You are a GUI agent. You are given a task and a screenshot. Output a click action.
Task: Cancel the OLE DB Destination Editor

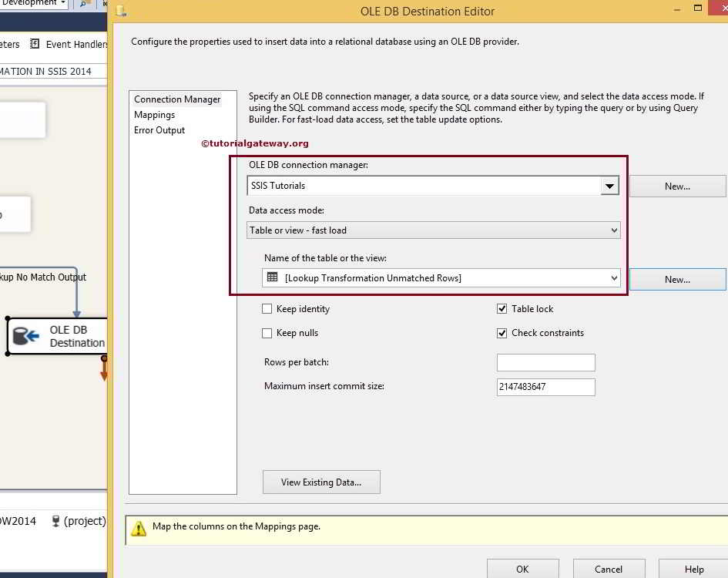(x=609, y=570)
